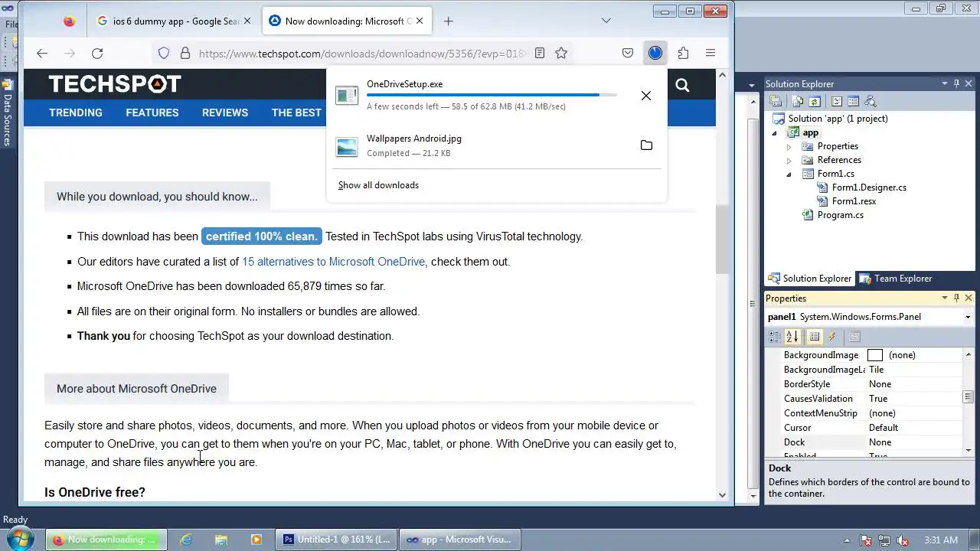980x551 pixels.
Task: Expand the References folder node
Action: (789, 160)
